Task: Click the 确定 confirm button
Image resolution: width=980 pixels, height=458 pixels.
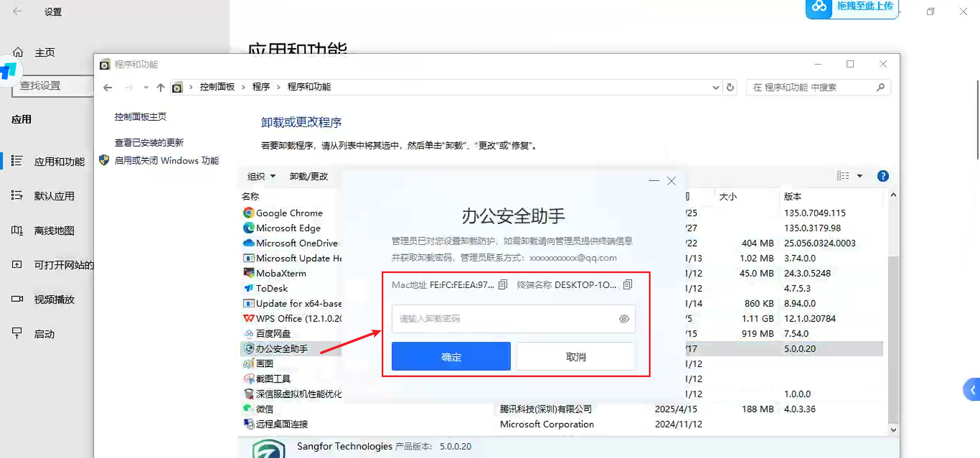Action: [451, 357]
